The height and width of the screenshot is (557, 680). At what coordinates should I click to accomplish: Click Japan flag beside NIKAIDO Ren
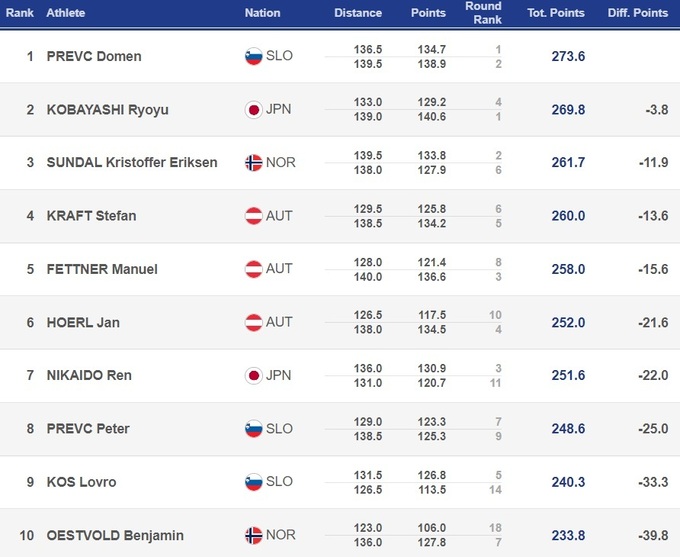click(x=254, y=375)
